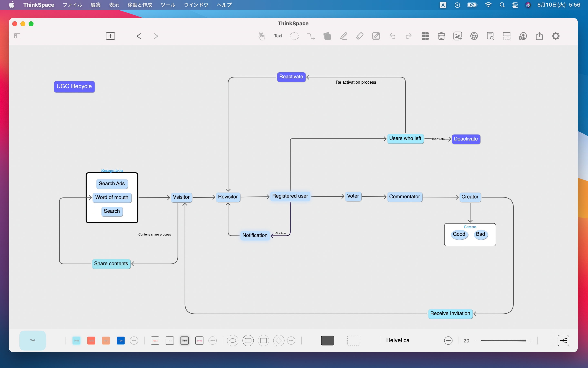The width and height of the screenshot is (588, 368).
Task: Select the Receive Invitation node
Action: [x=450, y=313]
